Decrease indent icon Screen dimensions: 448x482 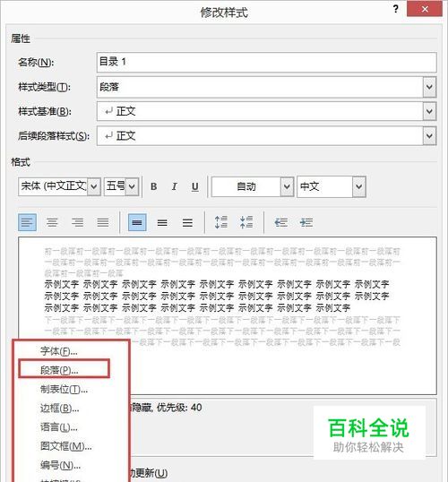280,222
